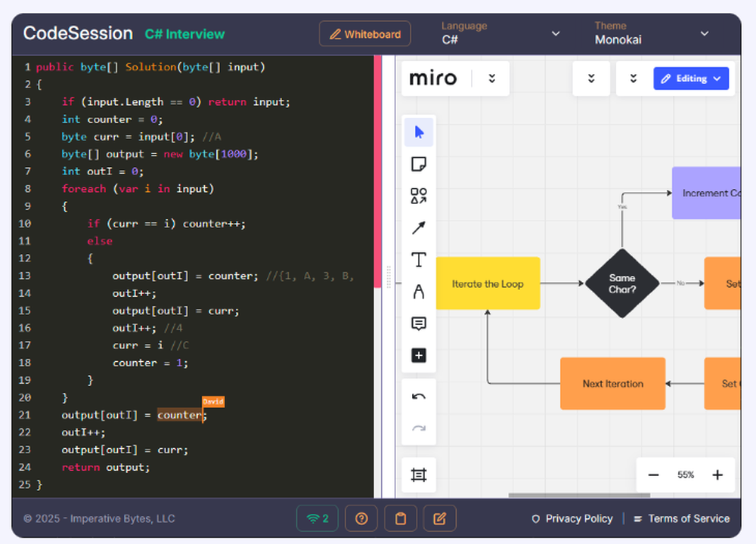Viewport: 756px width, 544px height.
Task: Open the Privacy Policy link
Action: tap(572, 518)
